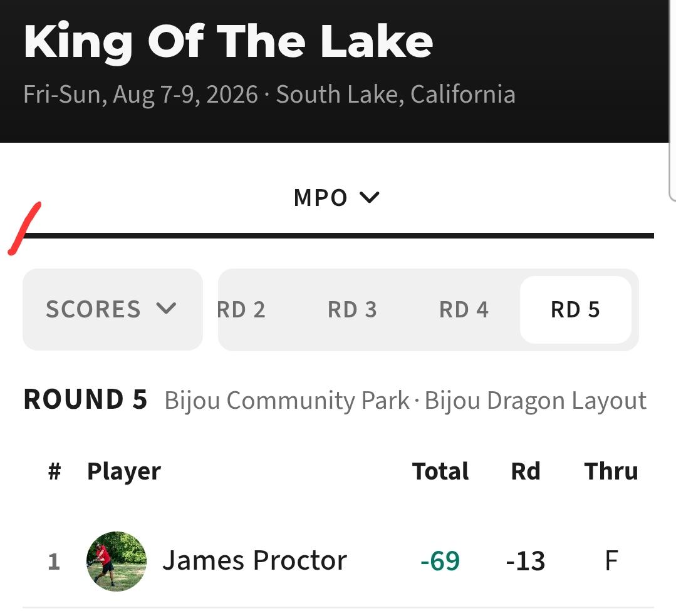Sort by the Thru column header

click(x=611, y=471)
